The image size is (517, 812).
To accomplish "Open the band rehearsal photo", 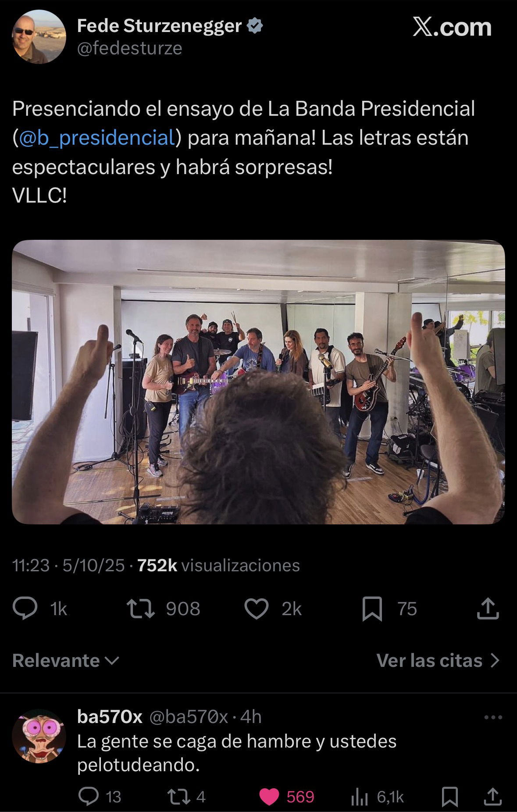I will coord(258,382).
